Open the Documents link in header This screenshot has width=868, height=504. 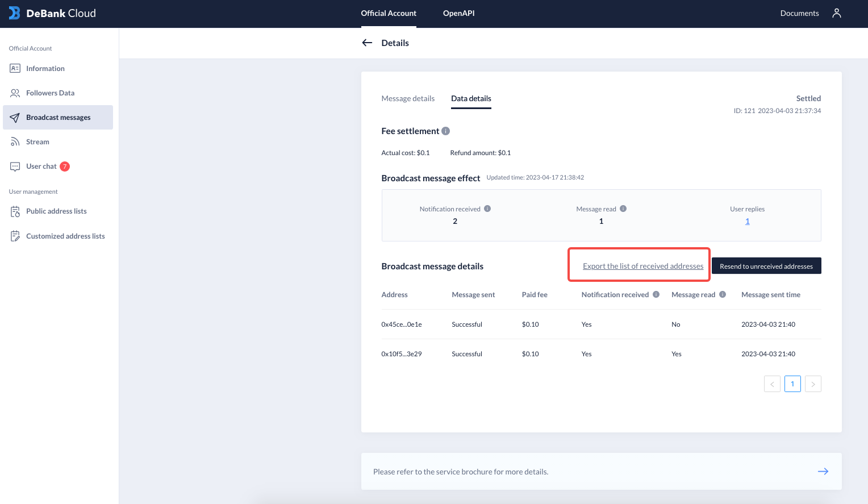pyautogui.click(x=799, y=13)
